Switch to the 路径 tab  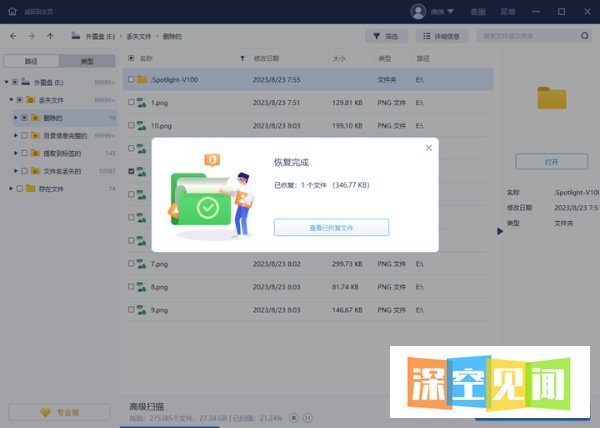click(x=31, y=61)
